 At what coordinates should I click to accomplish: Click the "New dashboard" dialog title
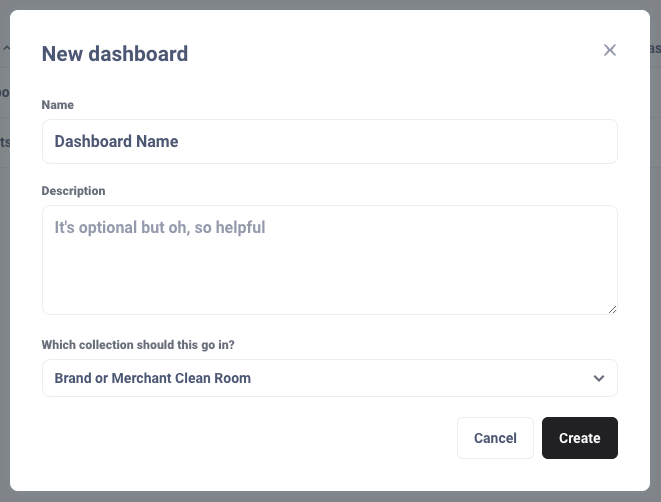click(x=115, y=54)
